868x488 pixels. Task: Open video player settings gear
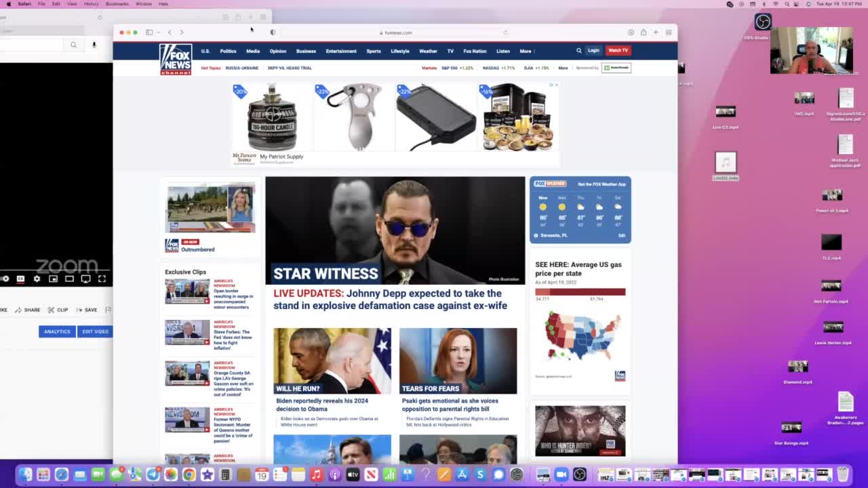pyautogui.click(x=37, y=279)
